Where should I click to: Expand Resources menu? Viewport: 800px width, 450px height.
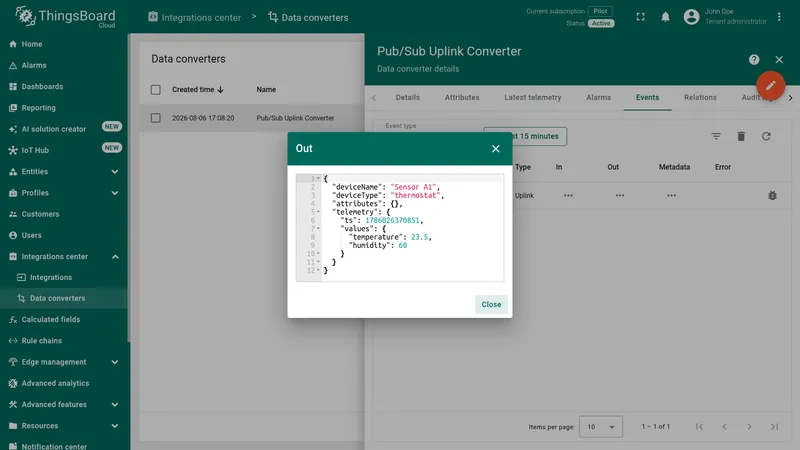pos(115,426)
